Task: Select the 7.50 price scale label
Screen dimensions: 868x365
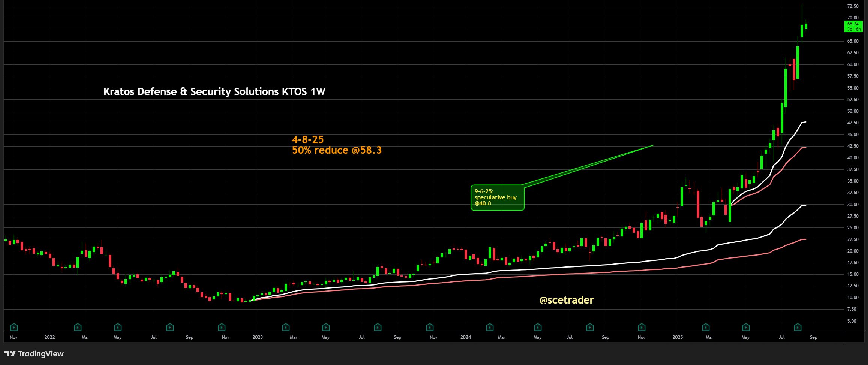Action: [x=852, y=309]
